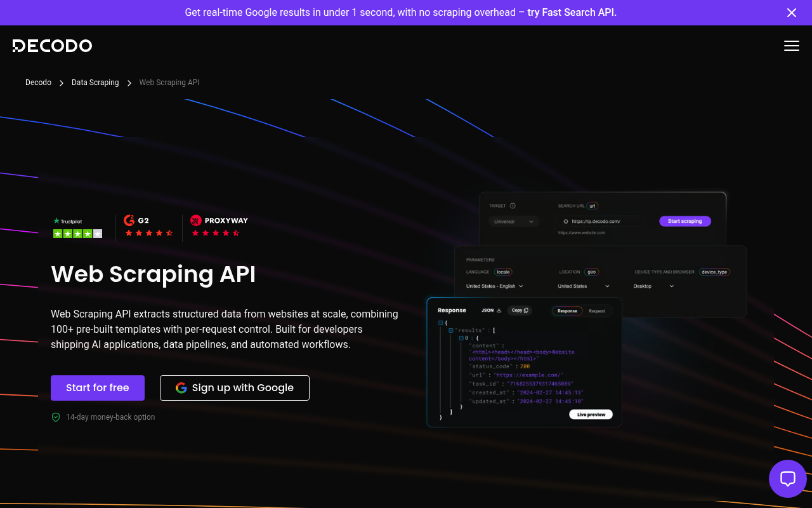Open the live chat widget
Screen dimensions: 812x508
[x=788, y=479]
